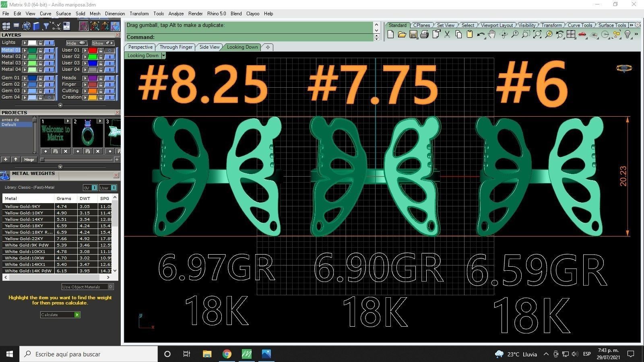Click add project plus button

coord(6,160)
